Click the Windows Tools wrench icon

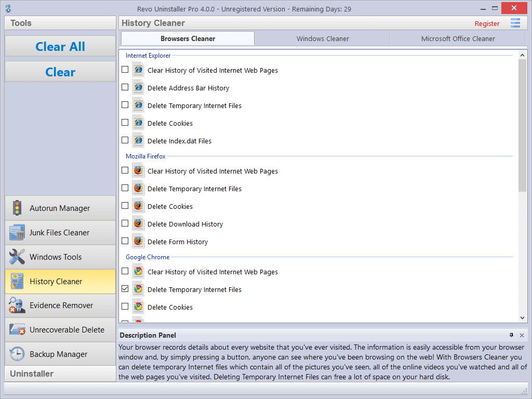(x=17, y=257)
